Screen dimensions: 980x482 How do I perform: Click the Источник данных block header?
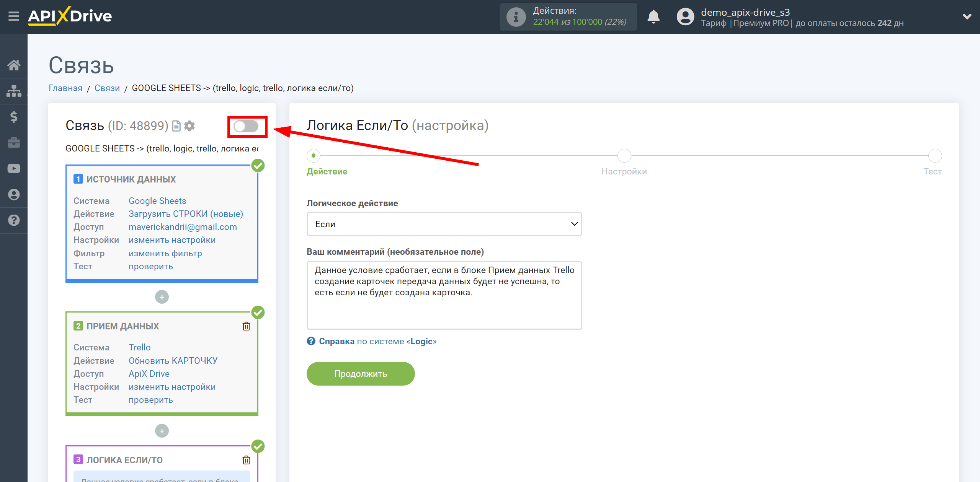(131, 179)
